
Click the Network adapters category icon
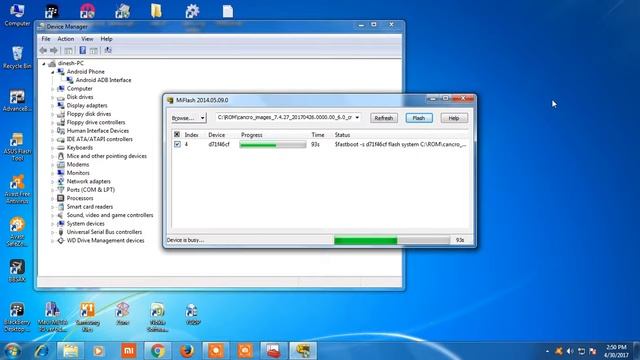click(x=61, y=181)
